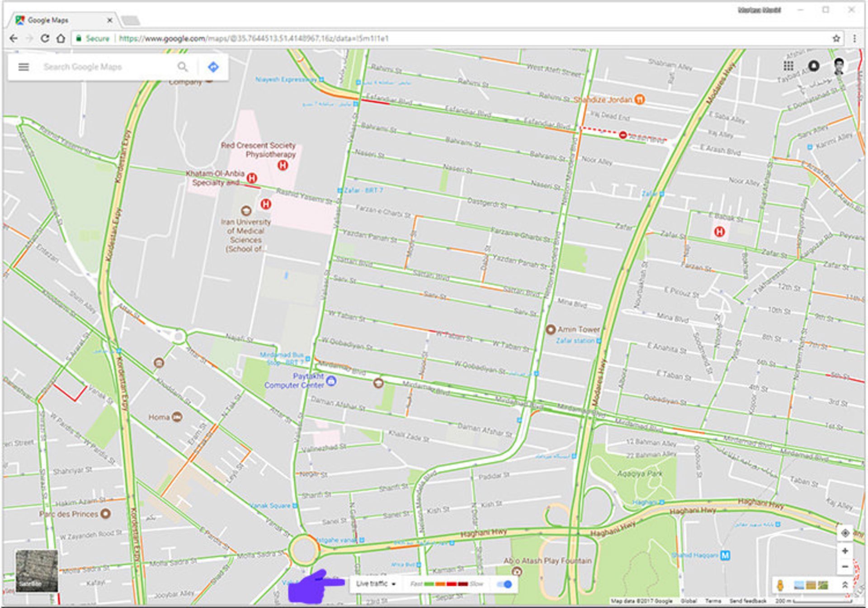The width and height of the screenshot is (868, 608).
Task: Open the browser home page icon
Action: [x=61, y=38]
